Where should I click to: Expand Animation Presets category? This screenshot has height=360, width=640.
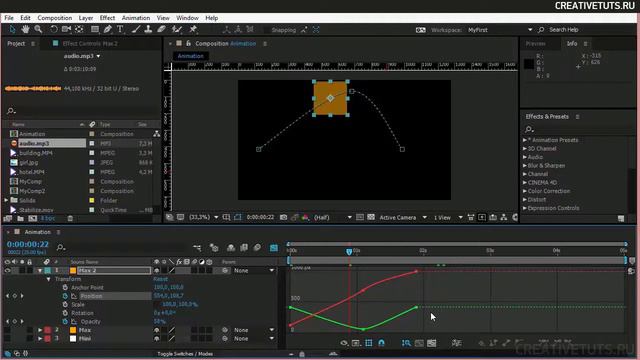525,140
